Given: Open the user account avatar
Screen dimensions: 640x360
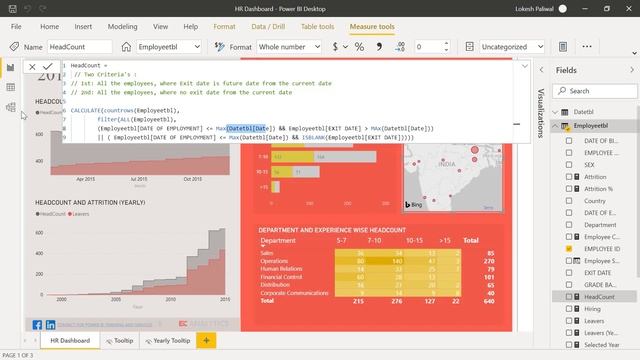Looking at the screenshot, I should pos(562,9).
